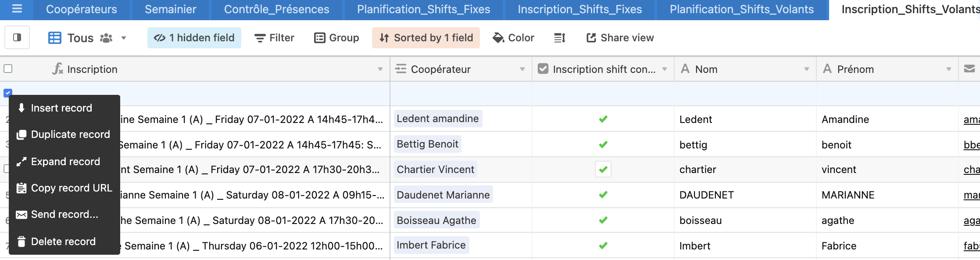Expand the Coopérateur column options arrow
Image resolution: width=980 pixels, height=260 pixels.
point(522,69)
